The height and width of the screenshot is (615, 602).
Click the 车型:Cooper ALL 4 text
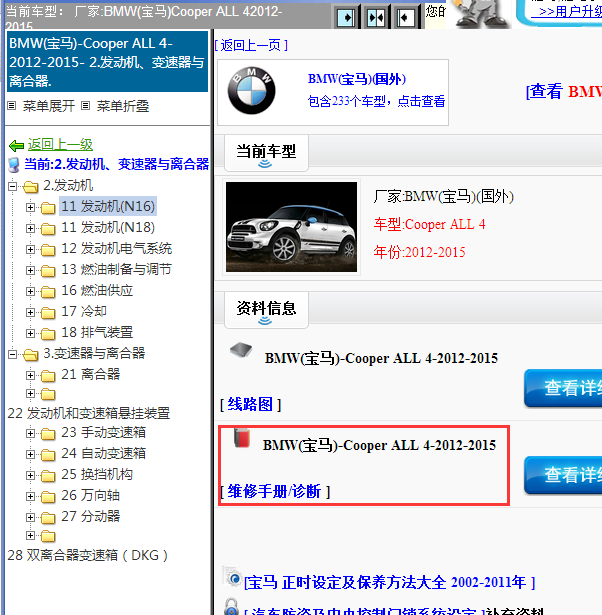(429, 224)
